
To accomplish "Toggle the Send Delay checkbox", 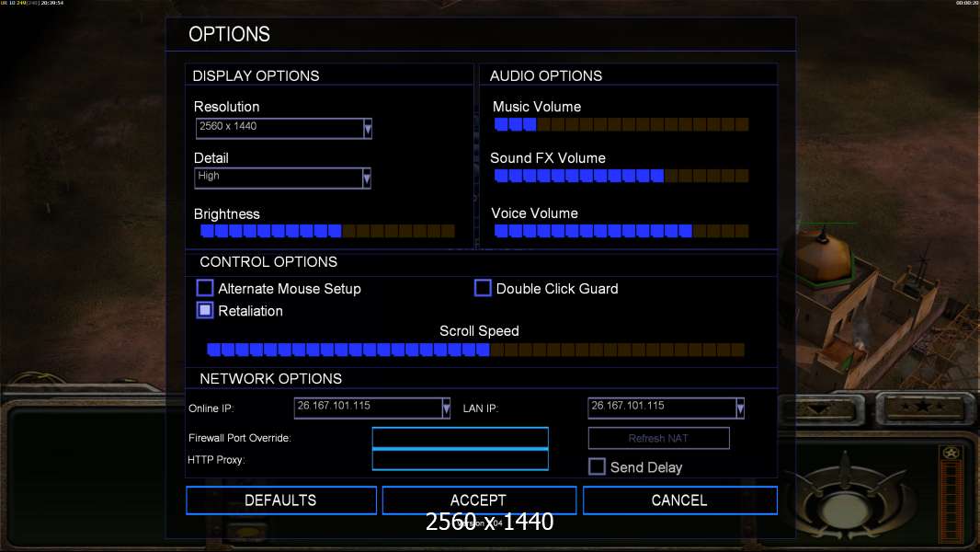I will click(597, 466).
